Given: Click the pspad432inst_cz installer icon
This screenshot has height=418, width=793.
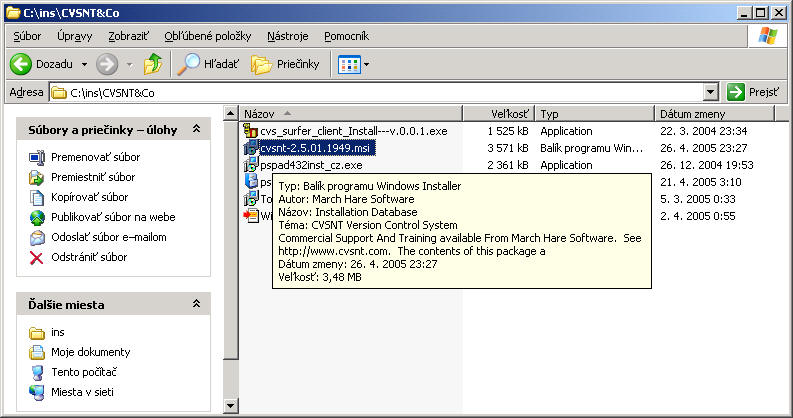Looking at the screenshot, I should click(x=251, y=165).
